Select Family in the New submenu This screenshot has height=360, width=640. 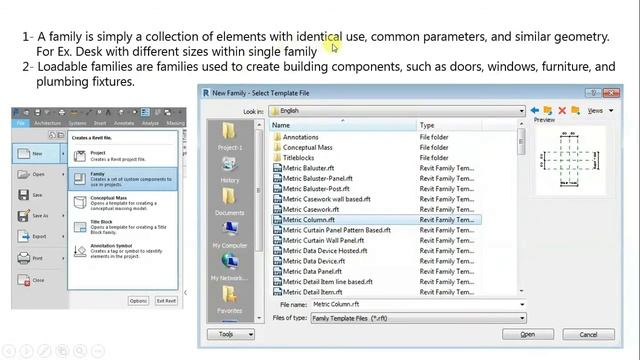[123, 179]
